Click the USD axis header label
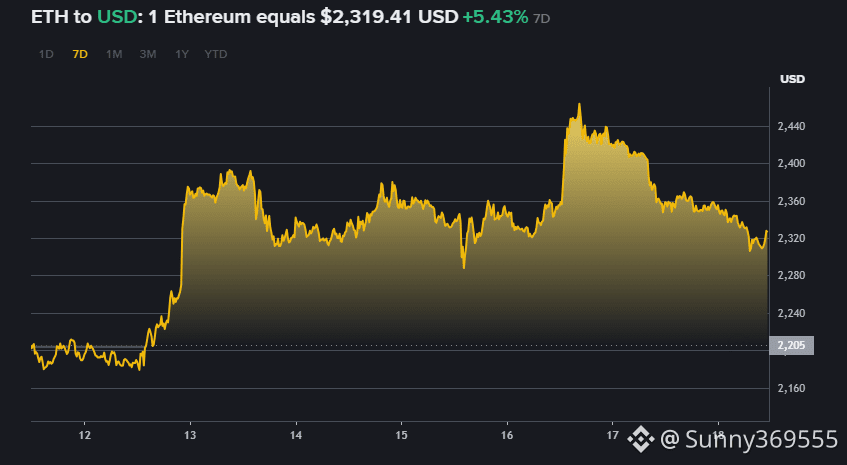This screenshot has width=847, height=465. coord(792,79)
